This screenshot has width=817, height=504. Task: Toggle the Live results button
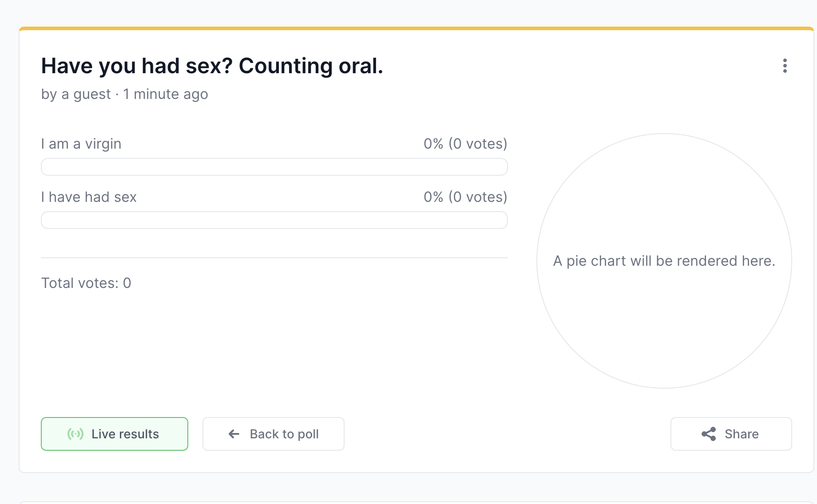click(x=115, y=434)
